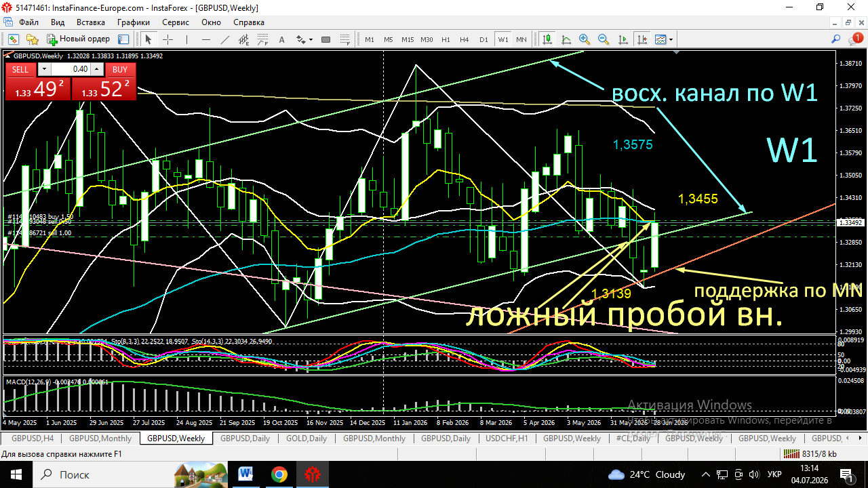
Task: Open Google Chrome from the taskbar
Action: tap(279, 474)
